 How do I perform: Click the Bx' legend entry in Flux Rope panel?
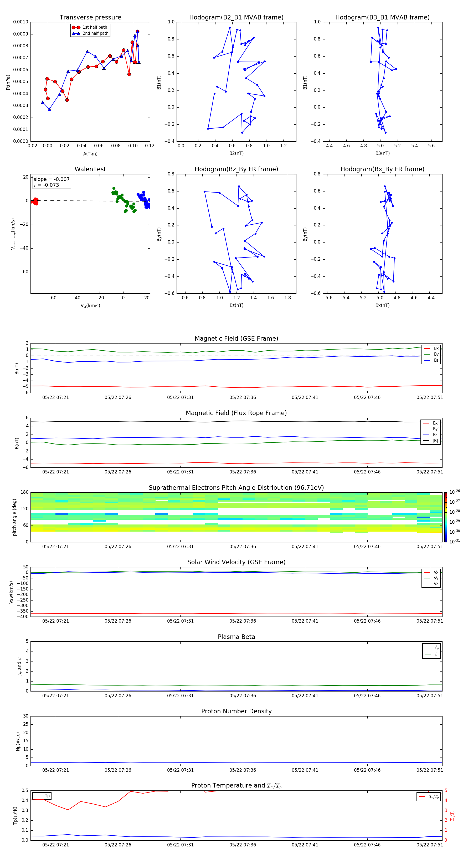(x=431, y=423)
